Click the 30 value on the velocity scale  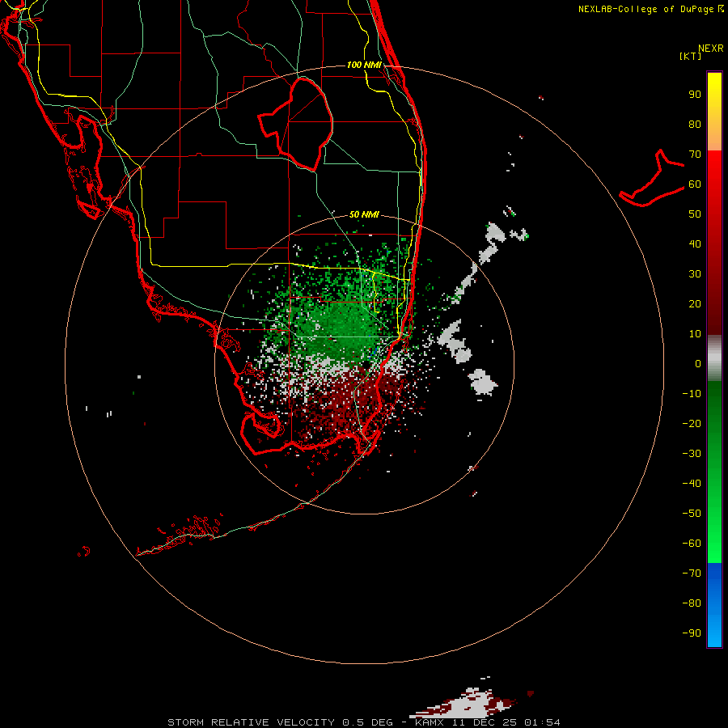(695, 274)
